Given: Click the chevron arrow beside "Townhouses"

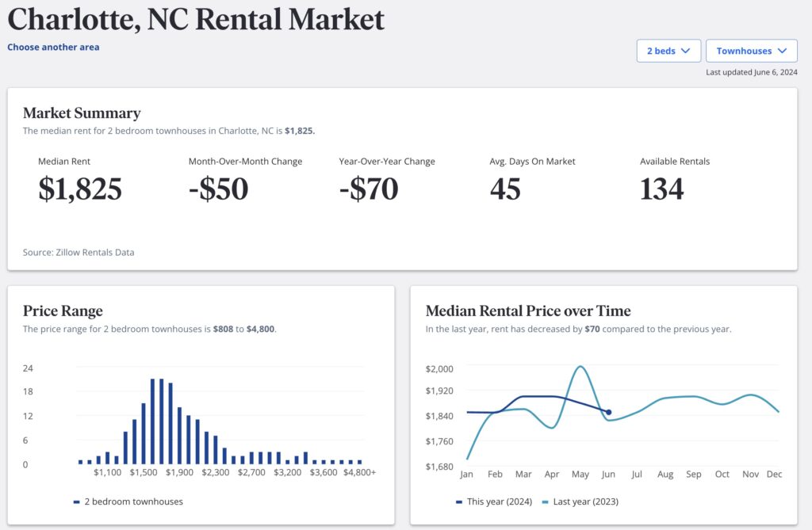Looking at the screenshot, I should point(783,51).
